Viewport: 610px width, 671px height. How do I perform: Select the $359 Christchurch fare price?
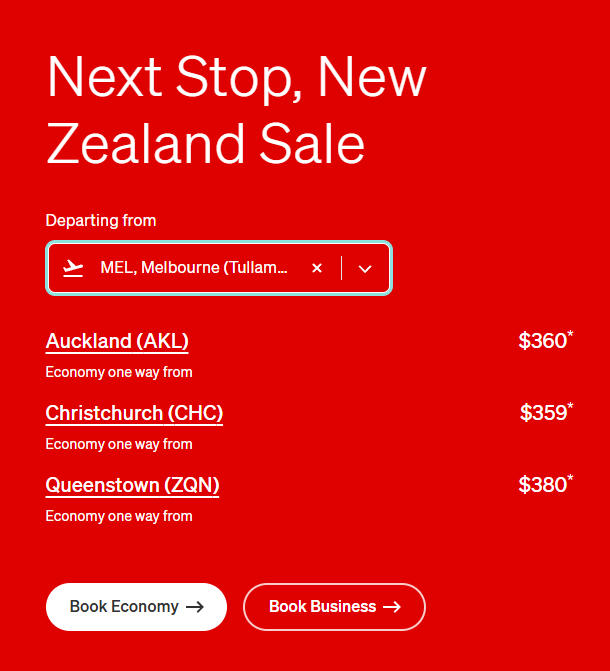point(543,413)
